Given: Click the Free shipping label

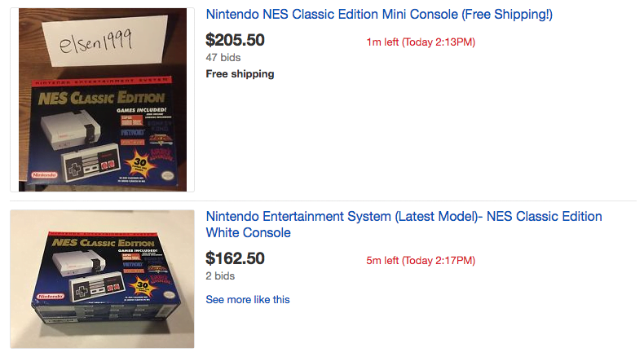Looking at the screenshot, I should [x=240, y=74].
